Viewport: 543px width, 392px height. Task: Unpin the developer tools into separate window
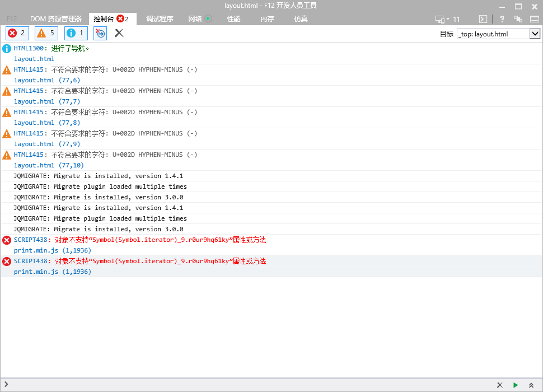point(518,18)
